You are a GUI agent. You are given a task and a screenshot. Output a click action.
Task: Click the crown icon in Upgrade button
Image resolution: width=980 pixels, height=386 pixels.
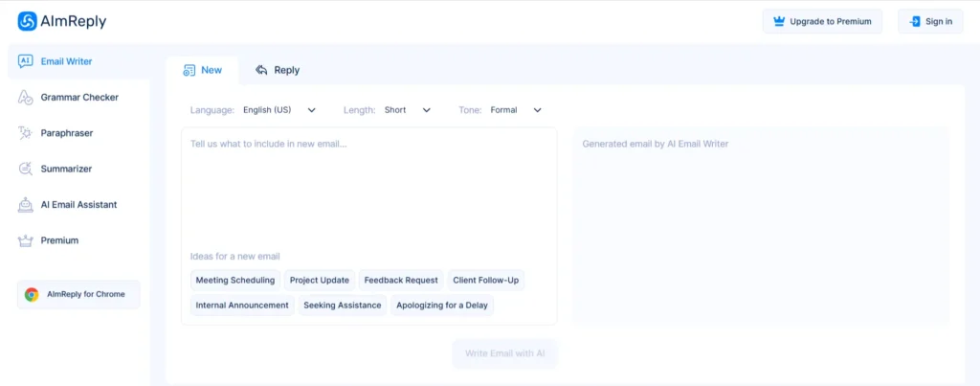(779, 21)
